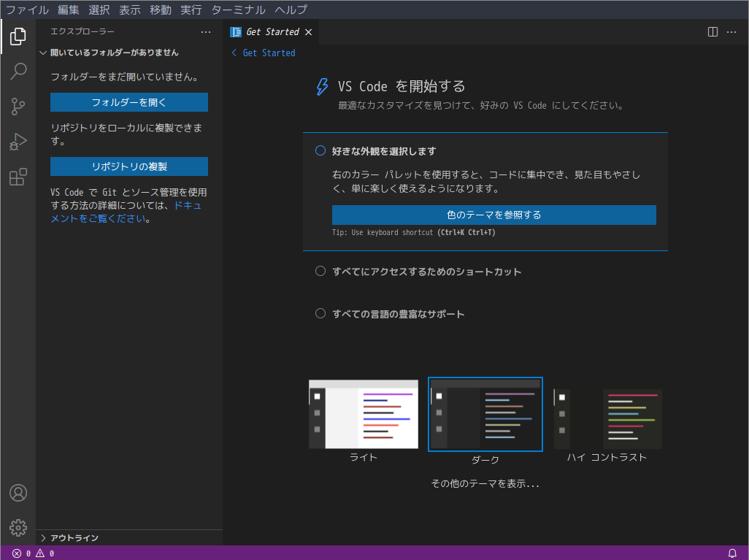
Task: Open the 表示 menu
Action: [129, 9]
